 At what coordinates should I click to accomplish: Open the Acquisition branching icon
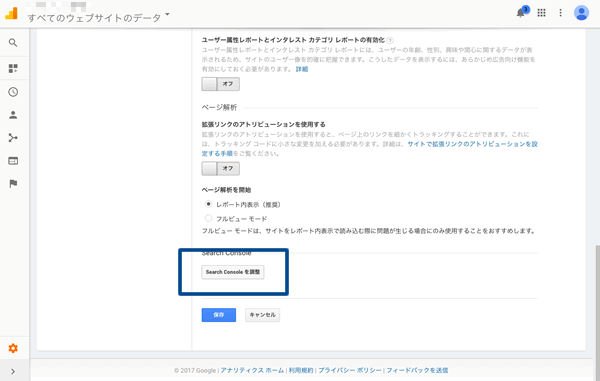point(13,138)
